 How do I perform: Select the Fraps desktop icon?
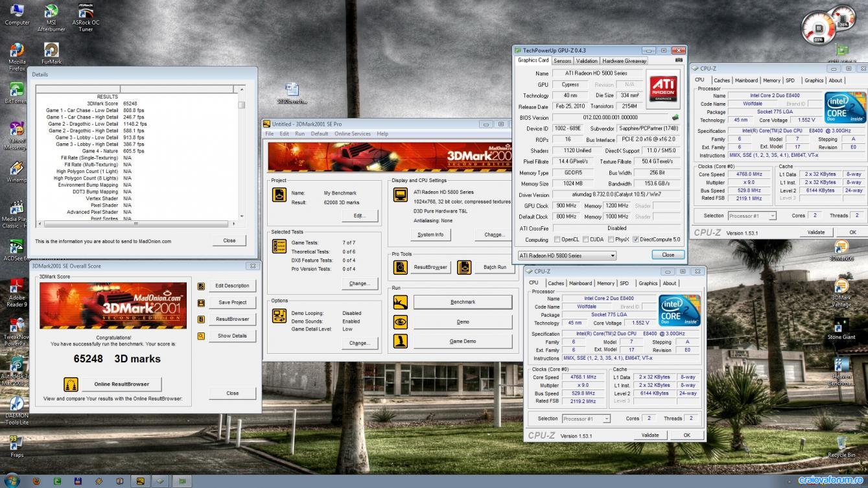[17, 446]
